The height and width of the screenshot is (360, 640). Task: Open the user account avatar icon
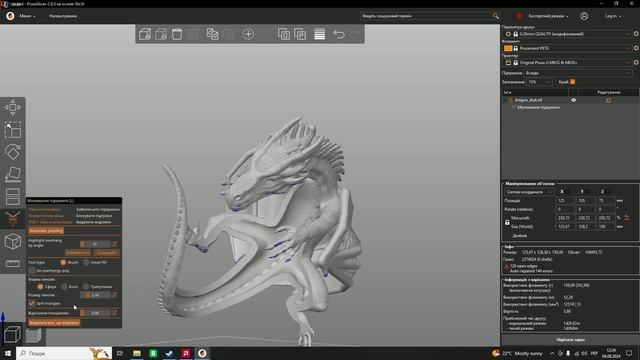point(584,16)
